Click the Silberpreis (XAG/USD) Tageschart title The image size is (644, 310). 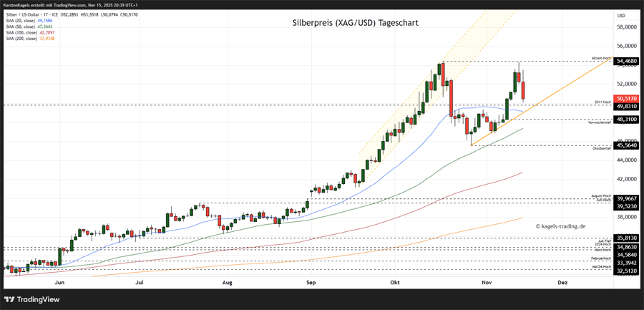[356, 23]
